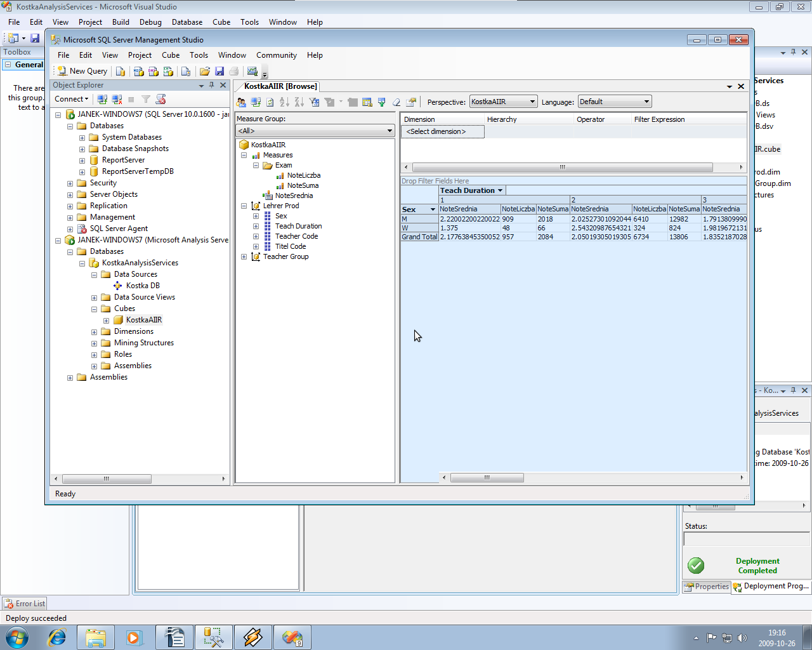Viewport: 812px width, 650px height.
Task: Select the NoteLiczba measure
Action: point(304,175)
